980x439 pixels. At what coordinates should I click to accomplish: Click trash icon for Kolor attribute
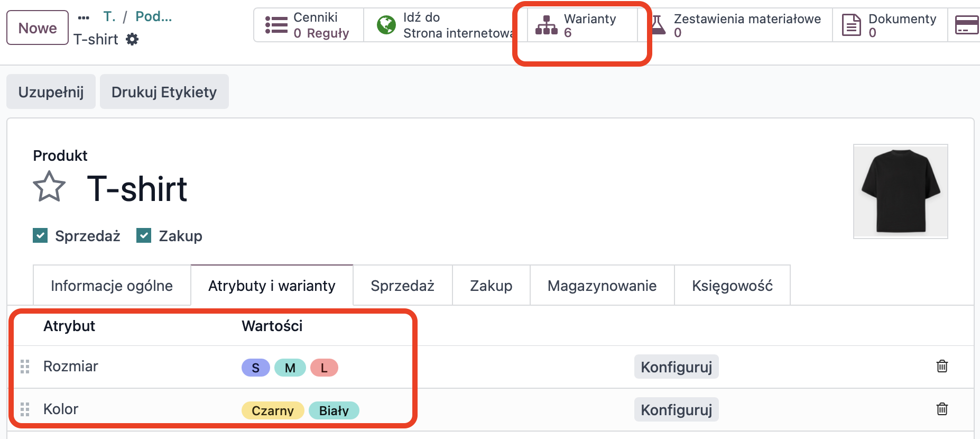pos(942,409)
